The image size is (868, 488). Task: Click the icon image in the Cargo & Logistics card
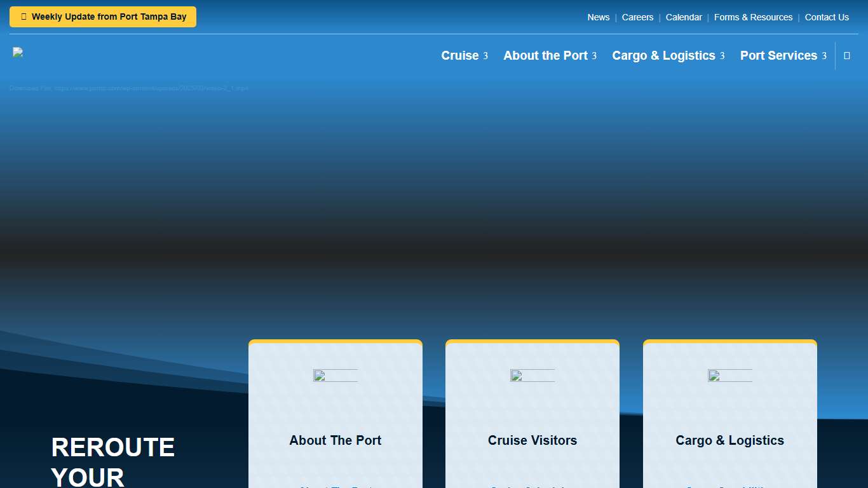729,376
